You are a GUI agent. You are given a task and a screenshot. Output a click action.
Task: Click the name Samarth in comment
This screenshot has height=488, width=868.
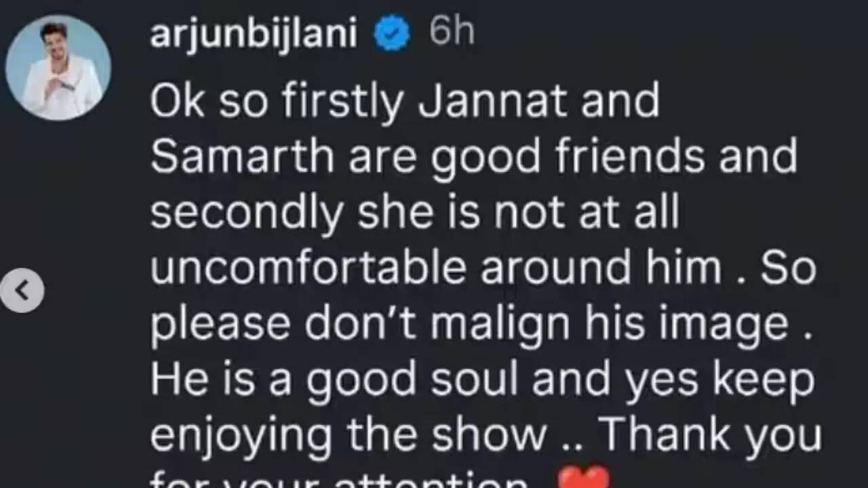coord(242,157)
